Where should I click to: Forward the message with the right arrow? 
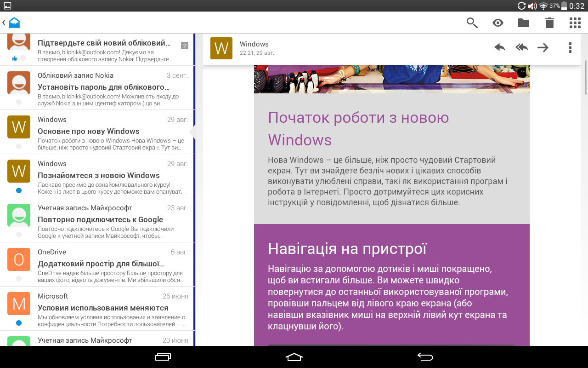(x=543, y=47)
